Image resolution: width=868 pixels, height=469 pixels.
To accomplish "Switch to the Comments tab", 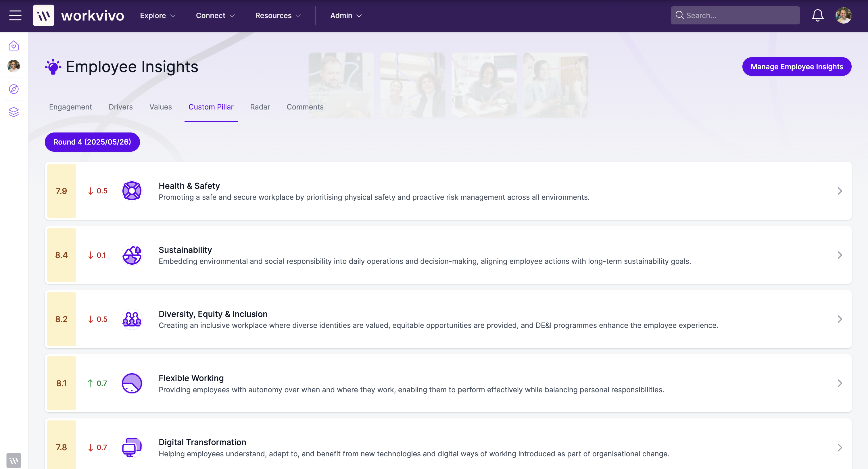I will click(305, 107).
